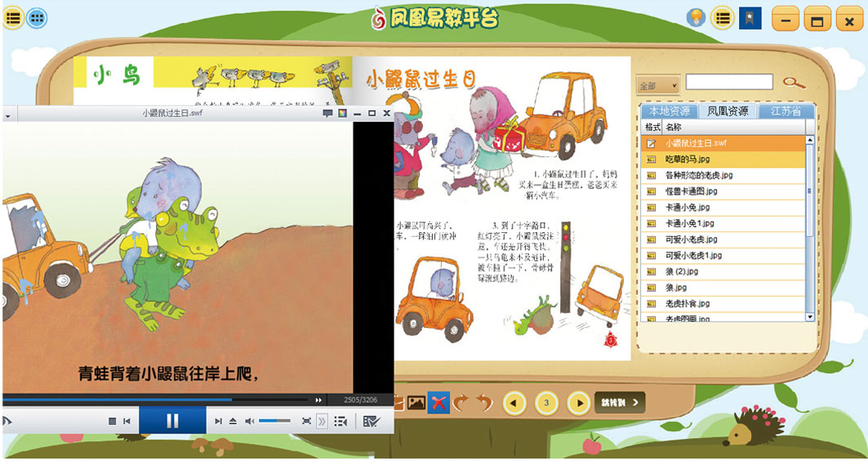Click the previous track button in player
Viewport: 868px width, 461px height.
pyautogui.click(x=127, y=422)
